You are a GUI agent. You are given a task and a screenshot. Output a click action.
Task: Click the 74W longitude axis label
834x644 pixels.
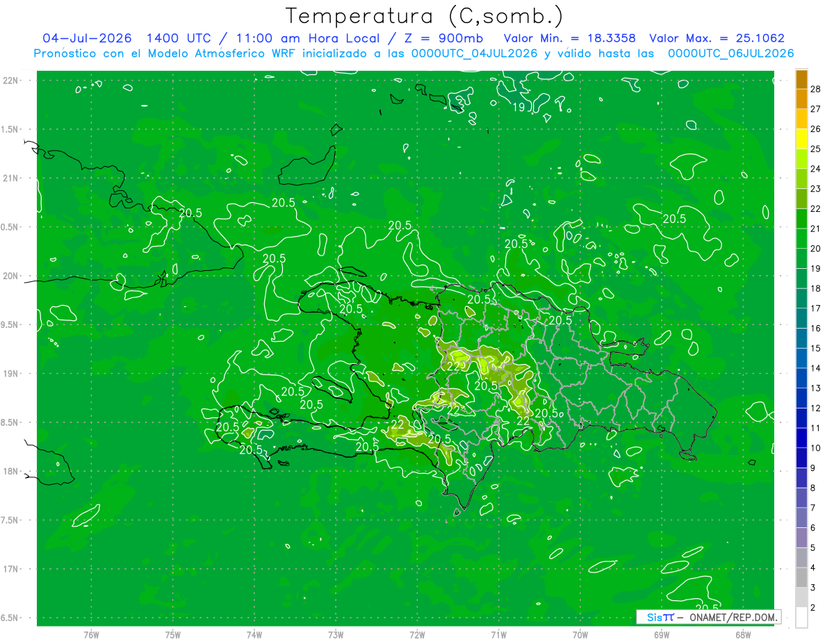[254, 635]
